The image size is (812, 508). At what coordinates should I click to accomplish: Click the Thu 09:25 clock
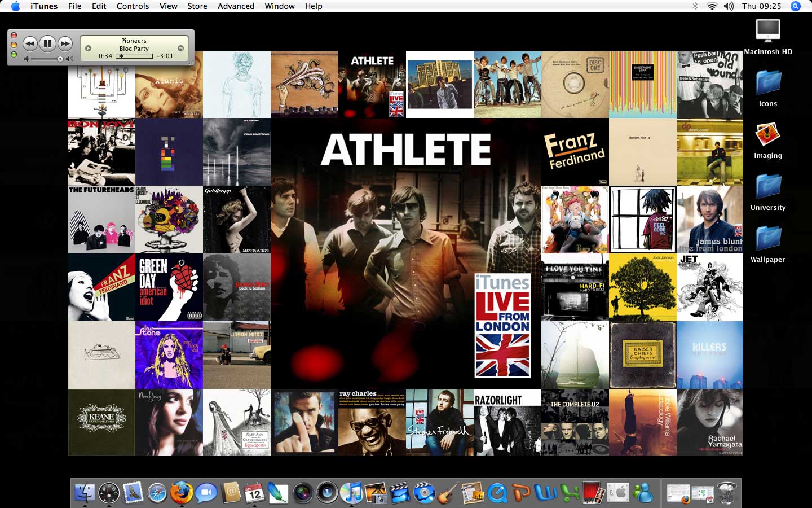tap(762, 6)
